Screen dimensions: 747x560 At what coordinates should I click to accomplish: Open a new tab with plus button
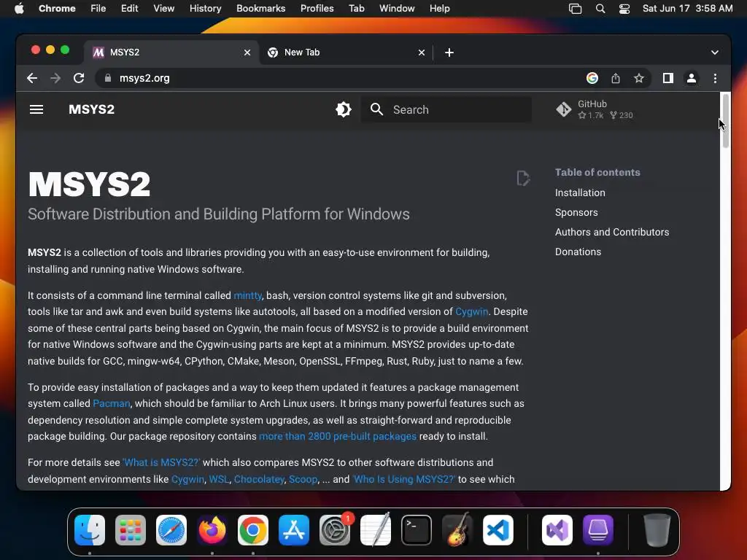point(449,52)
